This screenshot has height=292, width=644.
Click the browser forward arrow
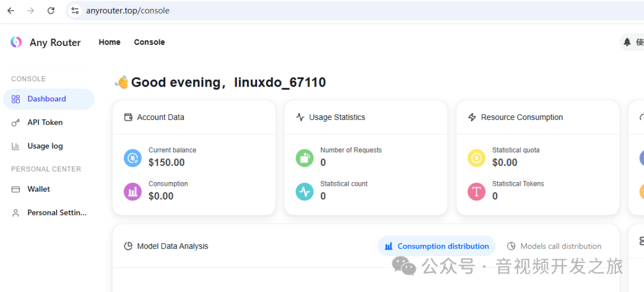[x=30, y=11]
